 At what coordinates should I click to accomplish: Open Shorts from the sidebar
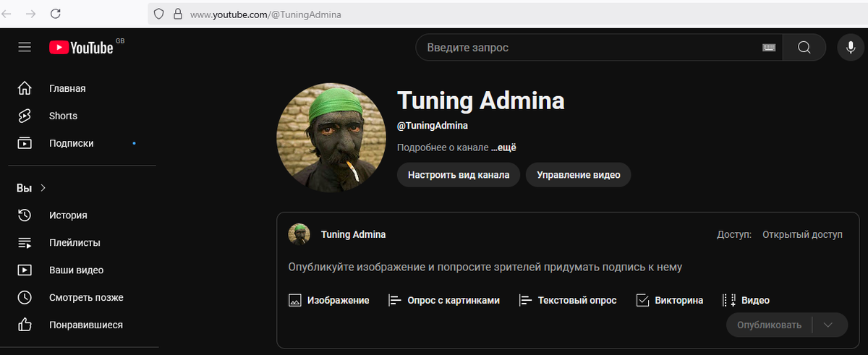[63, 116]
